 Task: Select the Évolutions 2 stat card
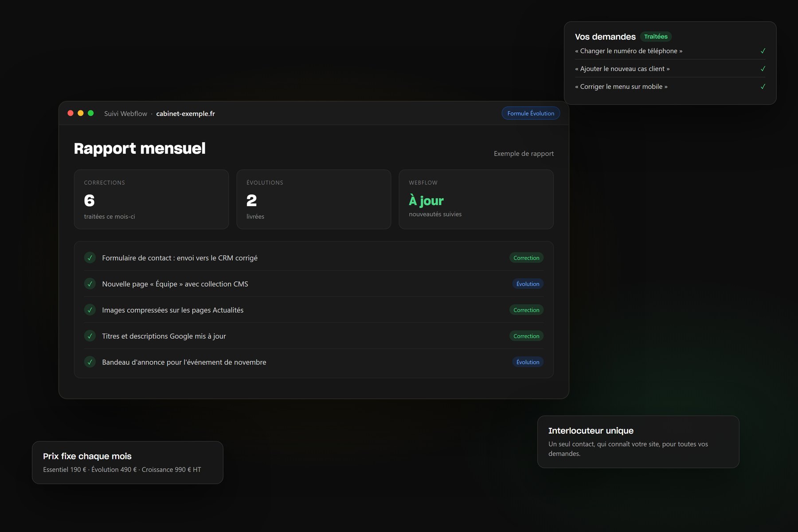[314, 199]
